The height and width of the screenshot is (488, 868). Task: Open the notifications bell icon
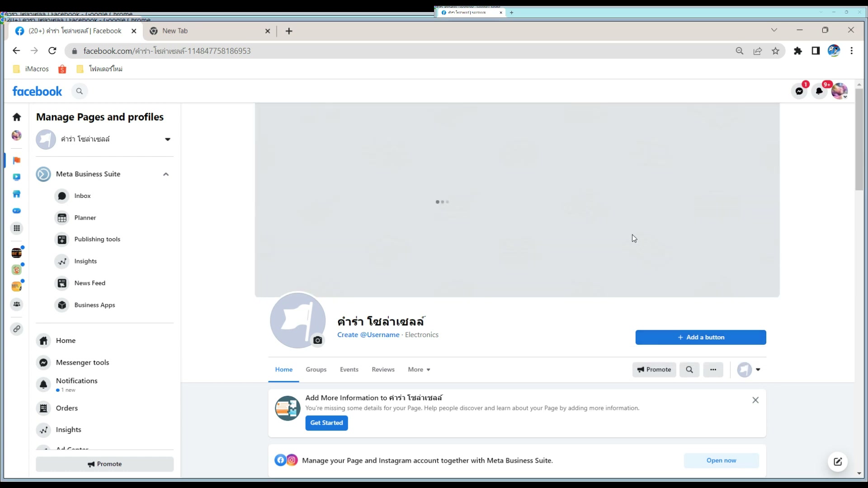(819, 91)
